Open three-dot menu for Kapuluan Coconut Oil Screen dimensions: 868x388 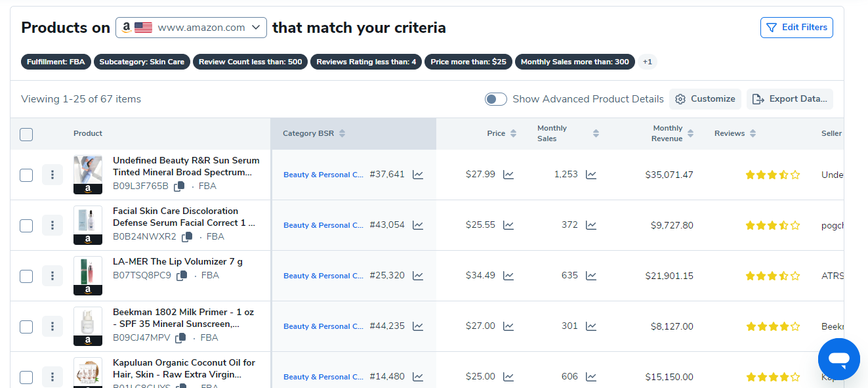click(52, 377)
